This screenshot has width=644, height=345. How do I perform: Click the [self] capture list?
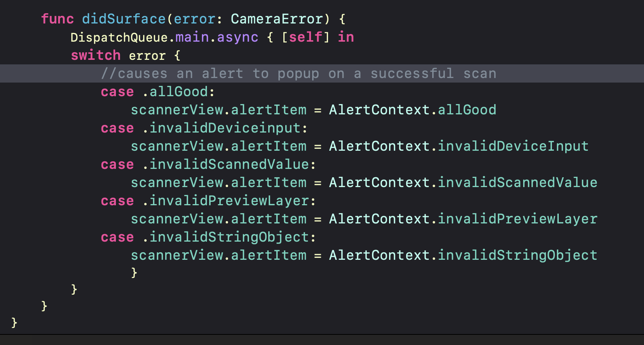(x=306, y=37)
